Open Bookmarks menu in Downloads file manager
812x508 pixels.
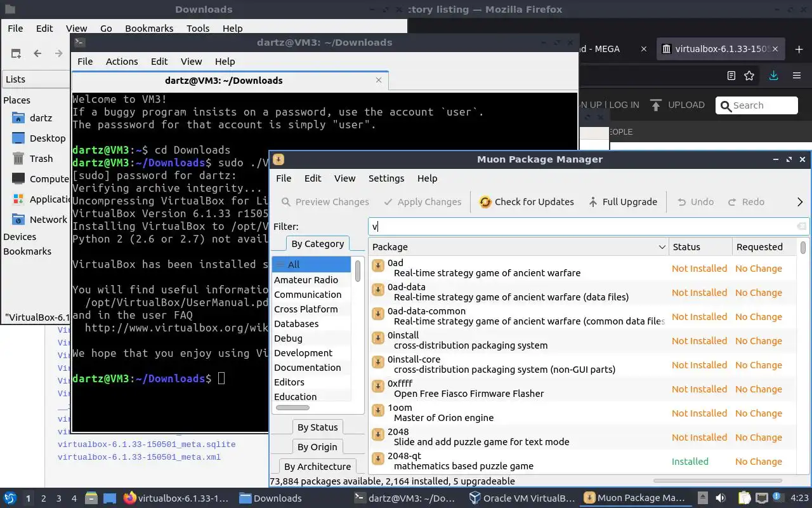pyautogui.click(x=149, y=29)
